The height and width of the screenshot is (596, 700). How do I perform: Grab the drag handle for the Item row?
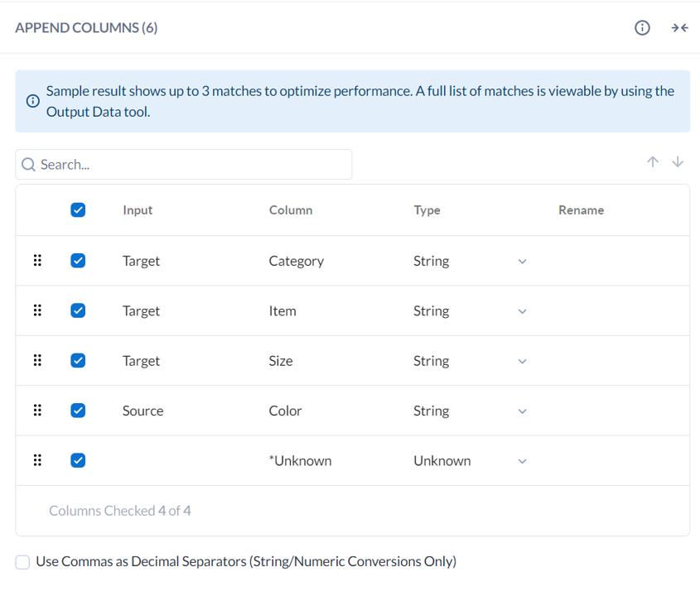(37, 310)
